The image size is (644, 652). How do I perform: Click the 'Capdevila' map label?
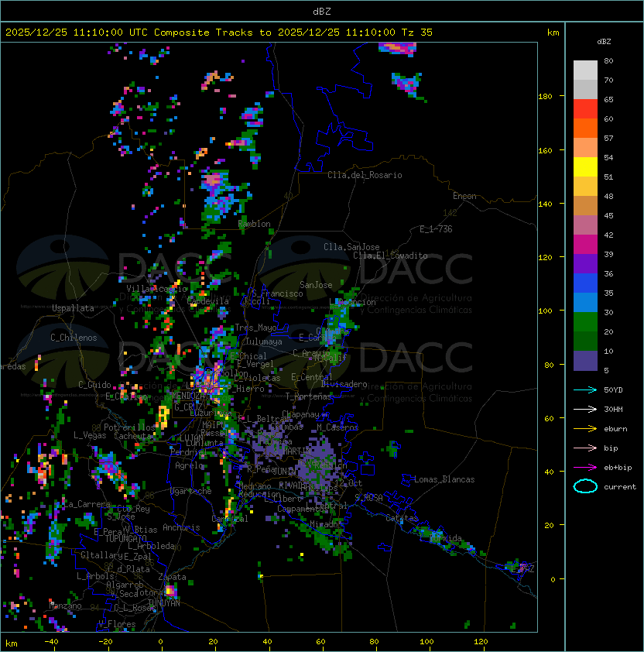[x=208, y=300]
